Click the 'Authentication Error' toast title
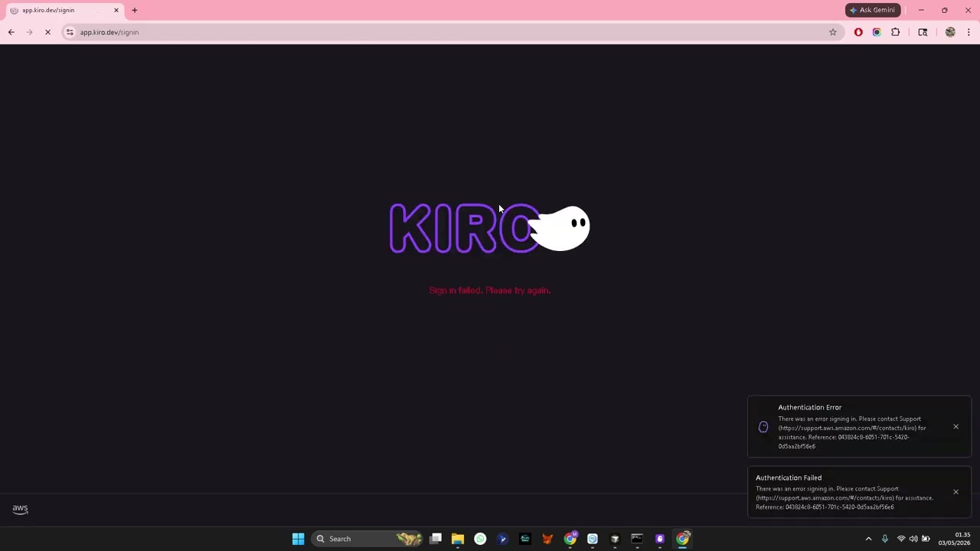Viewport: 980px width, 551px height. click(810, 407)
